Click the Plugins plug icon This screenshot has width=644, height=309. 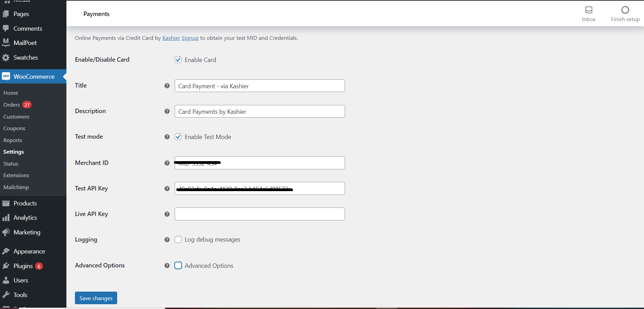click(6, 266)
